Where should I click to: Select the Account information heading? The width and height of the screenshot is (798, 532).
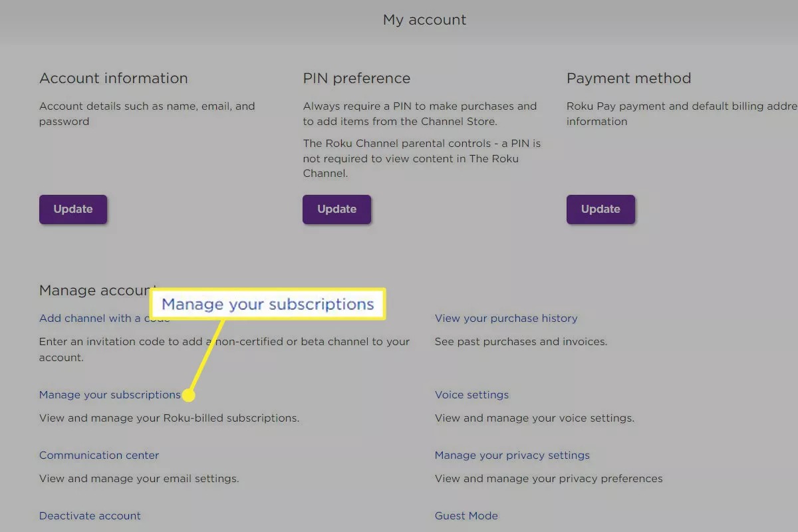click(114, 78)
